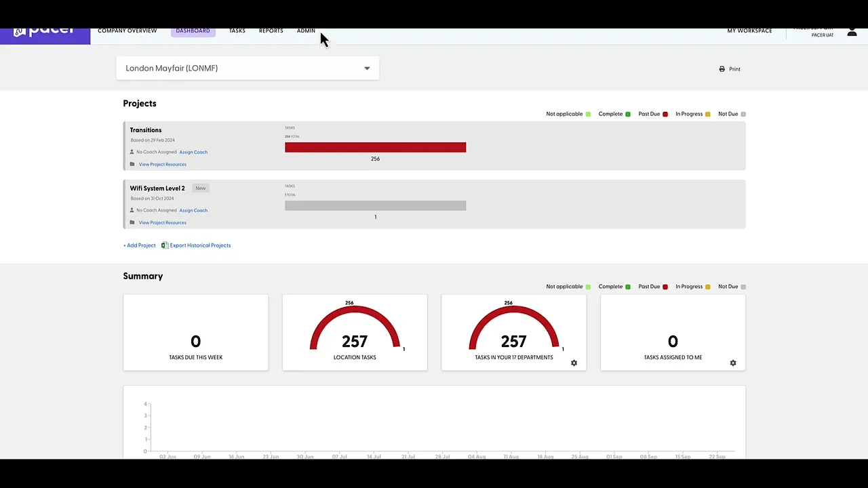Click the Print button
Viewport: 868px width, 488px height.
(x=730, y=69)
